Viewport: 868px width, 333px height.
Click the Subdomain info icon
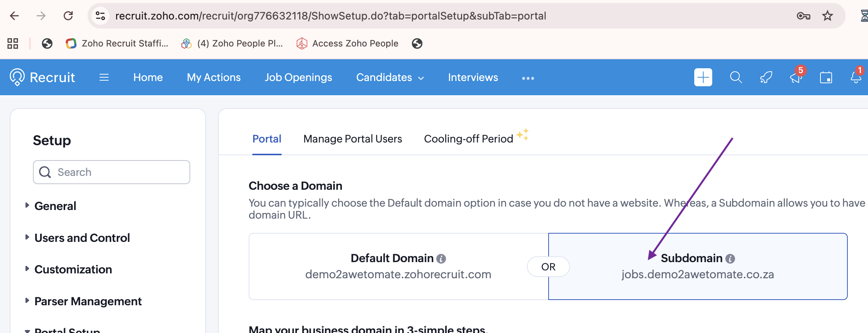tap(730, 259)
